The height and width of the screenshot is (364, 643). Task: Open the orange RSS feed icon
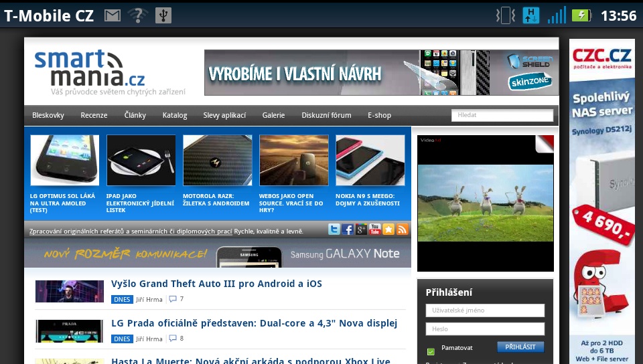point(403,230)
